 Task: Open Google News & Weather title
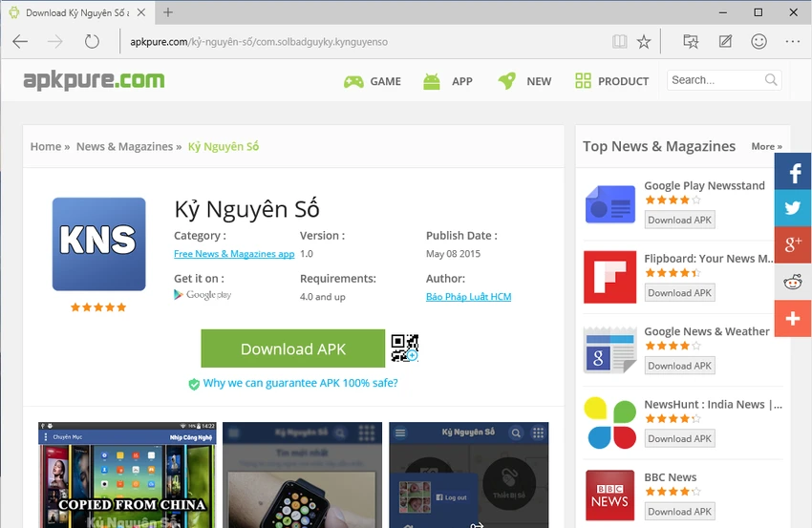click(707, 331)
